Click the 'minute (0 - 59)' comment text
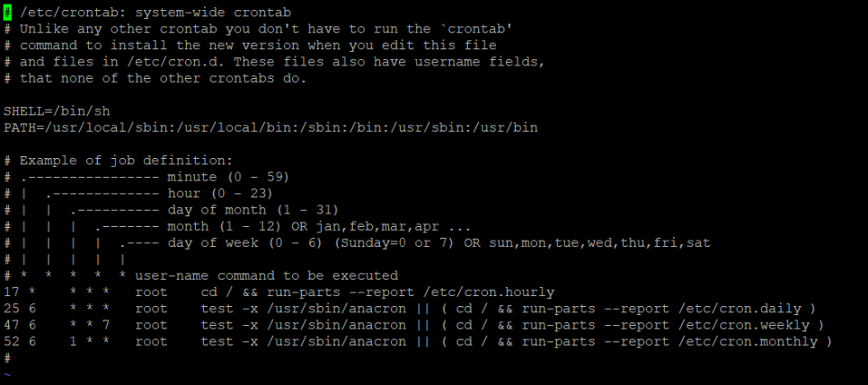868x385 pixels. 228,177
